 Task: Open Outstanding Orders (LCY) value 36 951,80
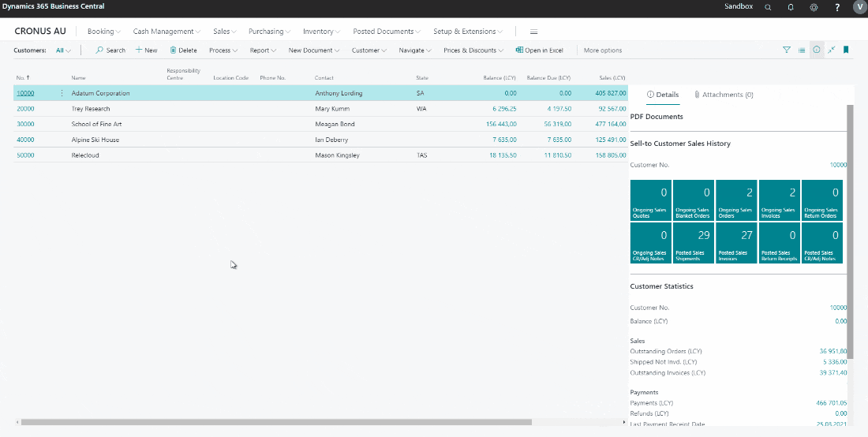pos(833,351)
